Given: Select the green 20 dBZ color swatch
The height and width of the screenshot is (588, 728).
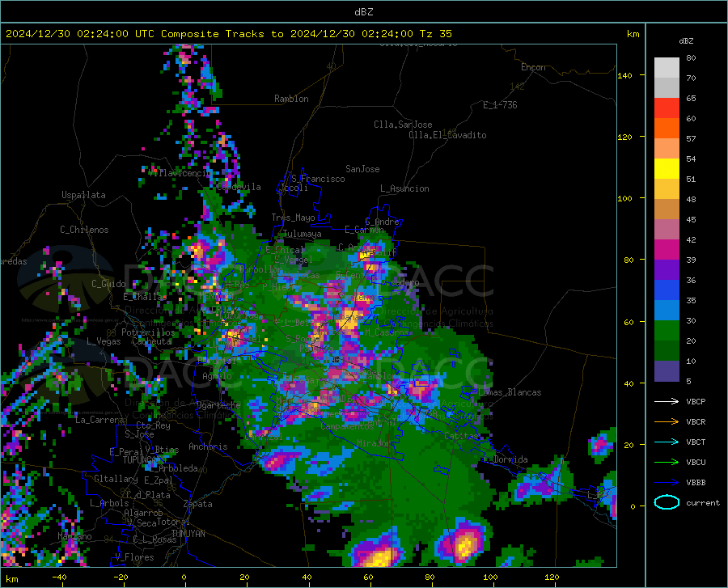Looking at the screenshot, I should click(667, 331).
